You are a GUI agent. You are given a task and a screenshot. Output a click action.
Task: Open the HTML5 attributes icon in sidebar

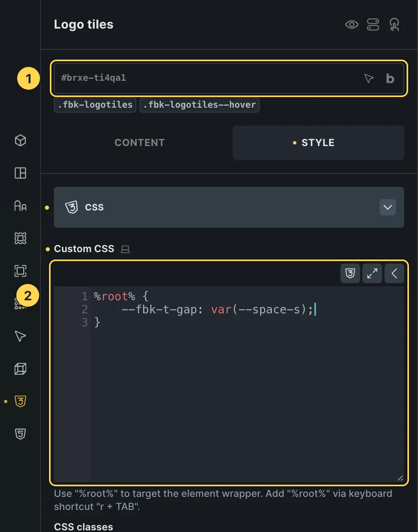[20, 434]
